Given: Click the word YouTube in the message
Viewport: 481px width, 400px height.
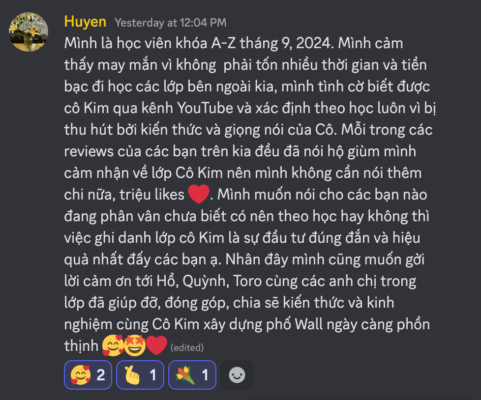Looking at the screenshot, I should pos(205,108).
